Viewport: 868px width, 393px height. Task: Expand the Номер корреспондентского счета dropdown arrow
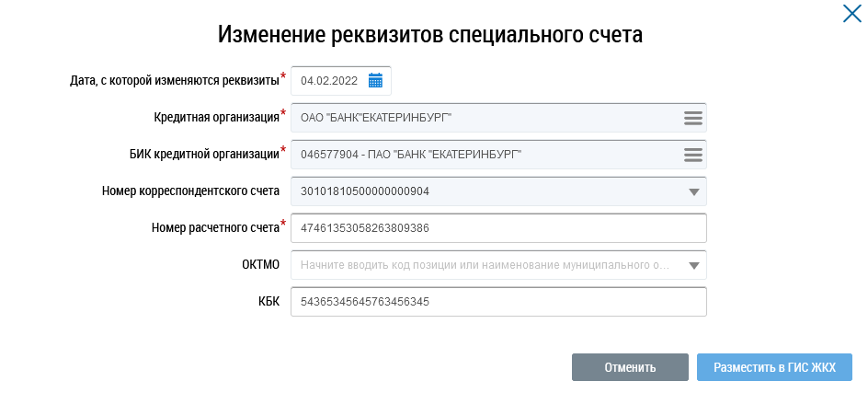(693, 191)
